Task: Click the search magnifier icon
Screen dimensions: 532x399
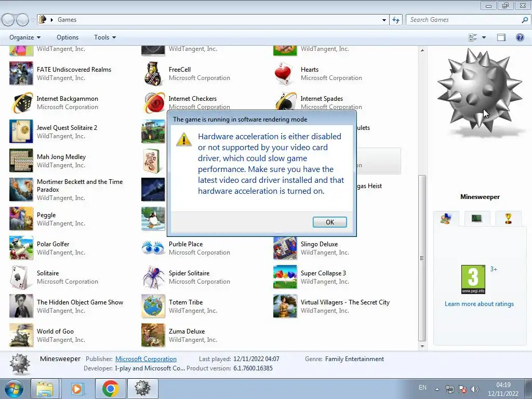Action: click(525, 20)
